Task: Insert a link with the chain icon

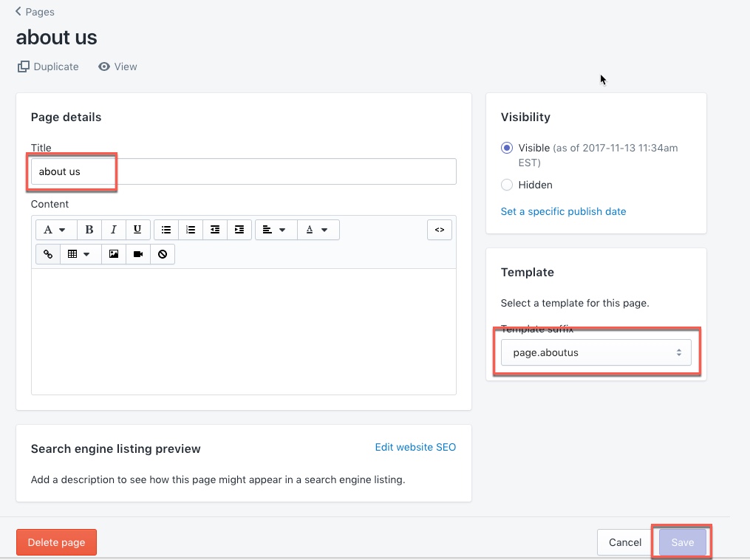Action: pyautogui.click(x=48, y=254)
